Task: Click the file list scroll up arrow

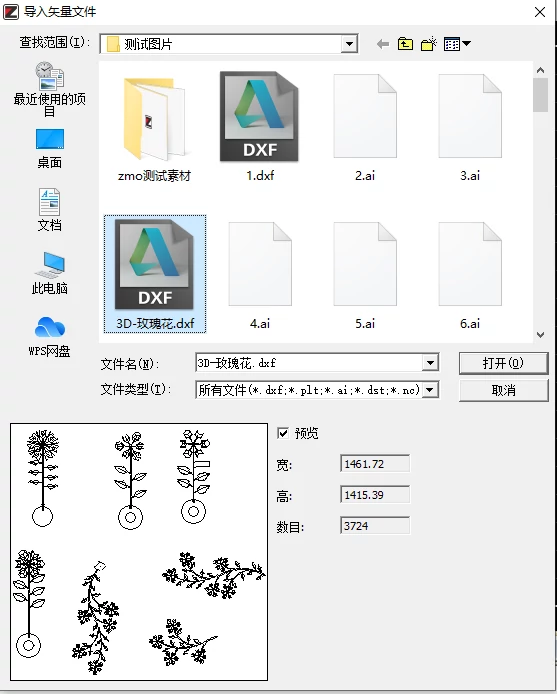Action: (x=540, y=70)
